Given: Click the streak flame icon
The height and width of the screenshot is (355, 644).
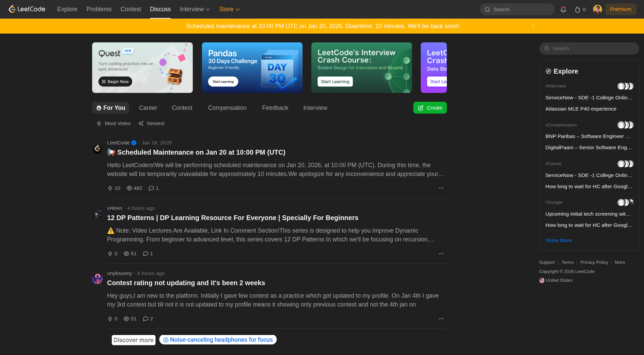Looking at the screenshot, I should point(577,9).
